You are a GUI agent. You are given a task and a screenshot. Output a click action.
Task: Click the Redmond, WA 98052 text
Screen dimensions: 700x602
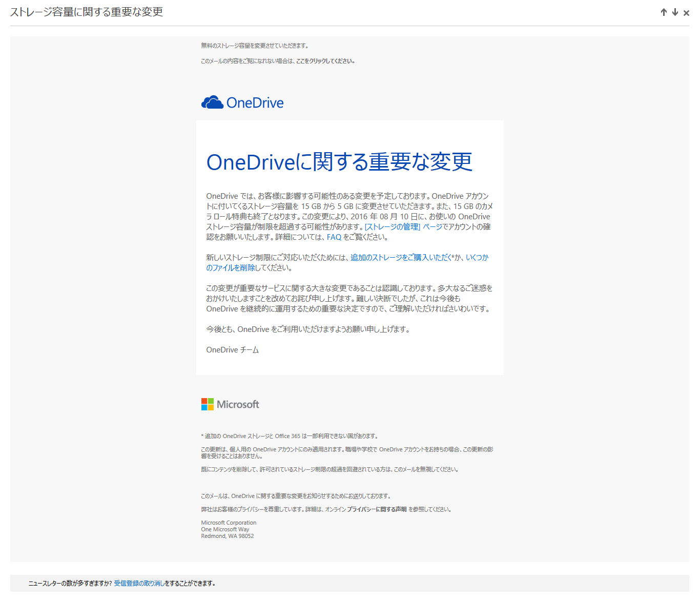click(x=228, y=536)
